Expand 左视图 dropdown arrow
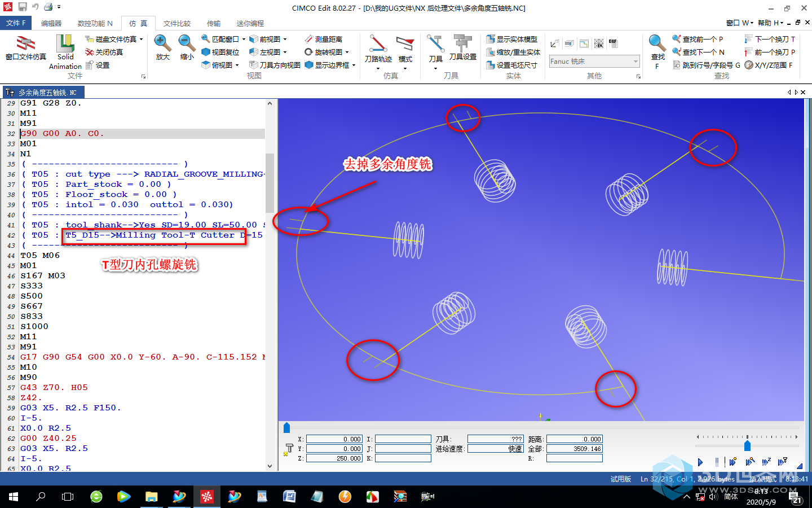812x508 pixels. pos(285,52)
